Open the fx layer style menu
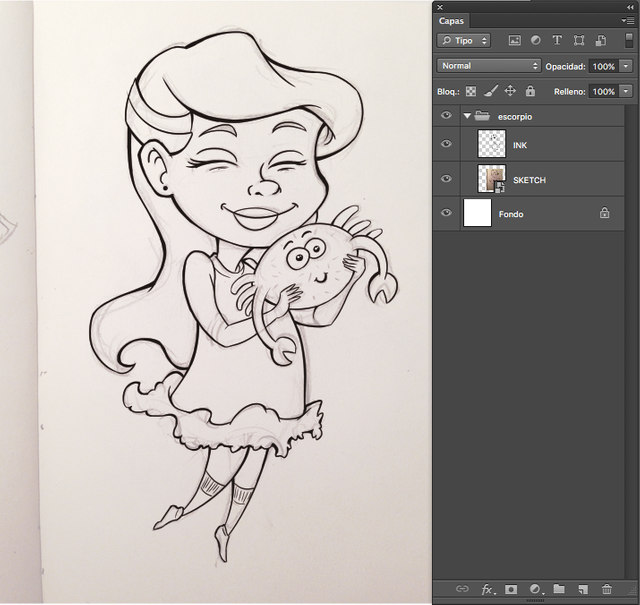Image resolution: width=640 pixels, height=605 pixels. point(488,589)
